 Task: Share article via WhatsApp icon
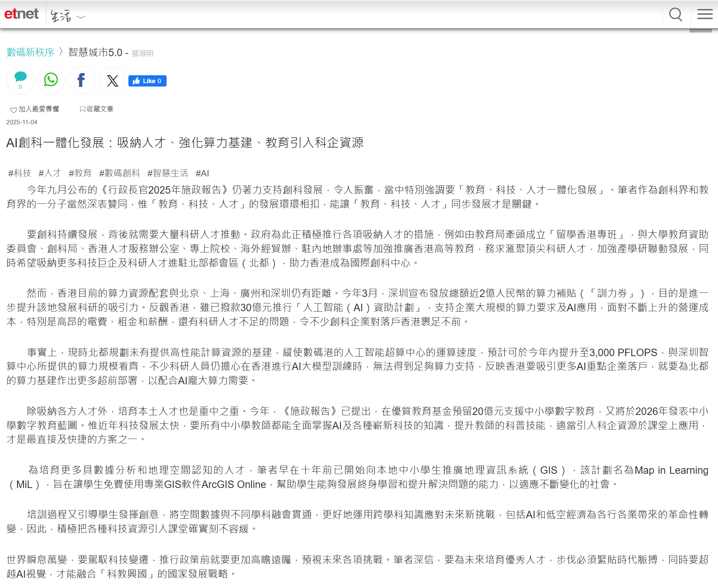[51, 80]
